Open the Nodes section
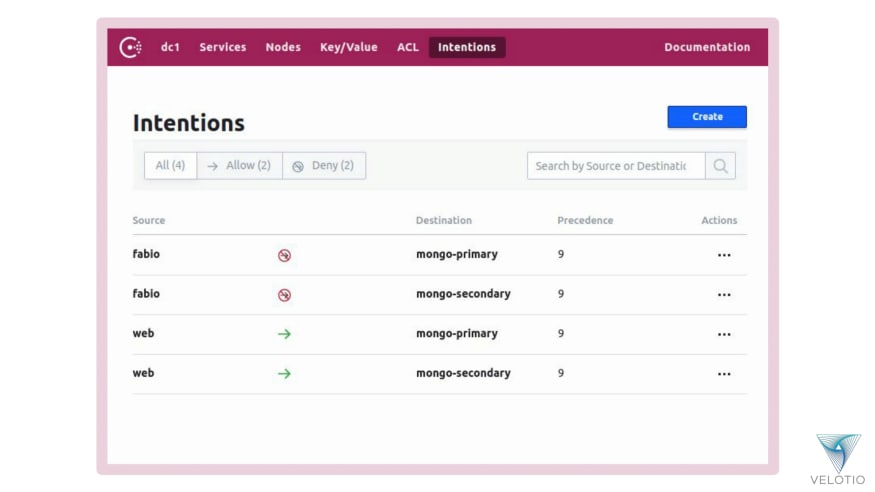This screenshot has width=875, height=492. 283,47
